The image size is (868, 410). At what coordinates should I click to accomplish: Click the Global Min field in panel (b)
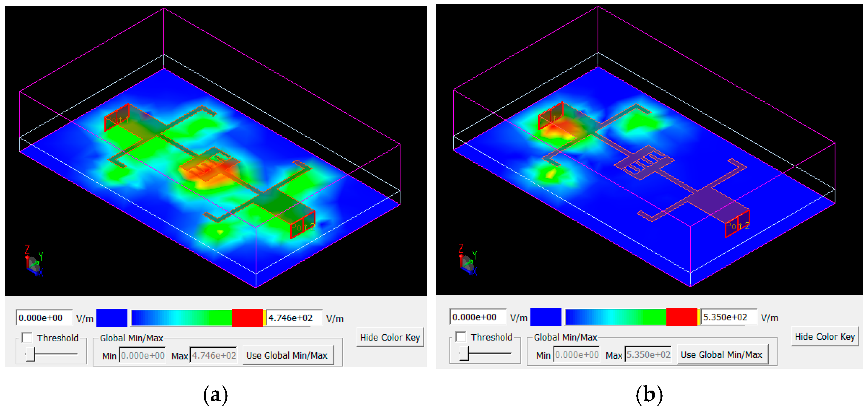point(577,354)
